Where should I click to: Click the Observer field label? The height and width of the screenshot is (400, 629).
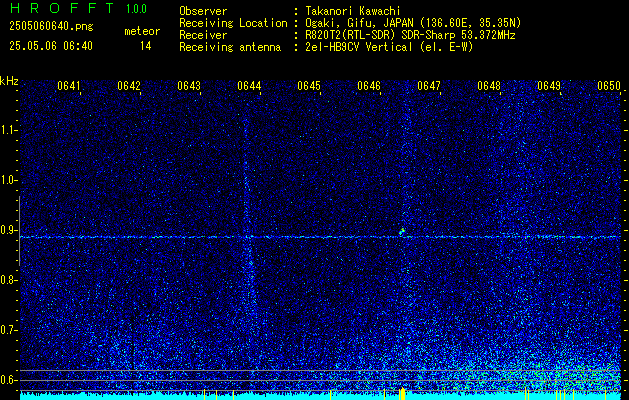pos(203,11)
